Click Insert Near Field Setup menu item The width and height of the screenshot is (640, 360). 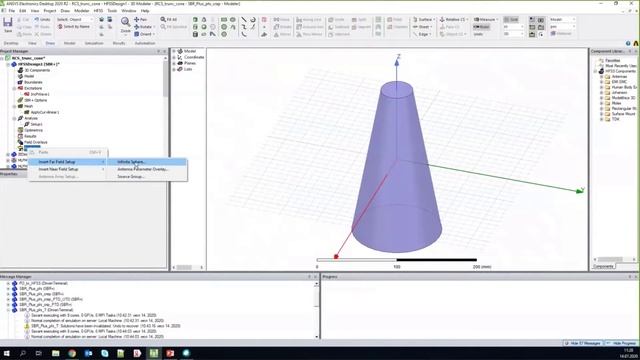67,169
